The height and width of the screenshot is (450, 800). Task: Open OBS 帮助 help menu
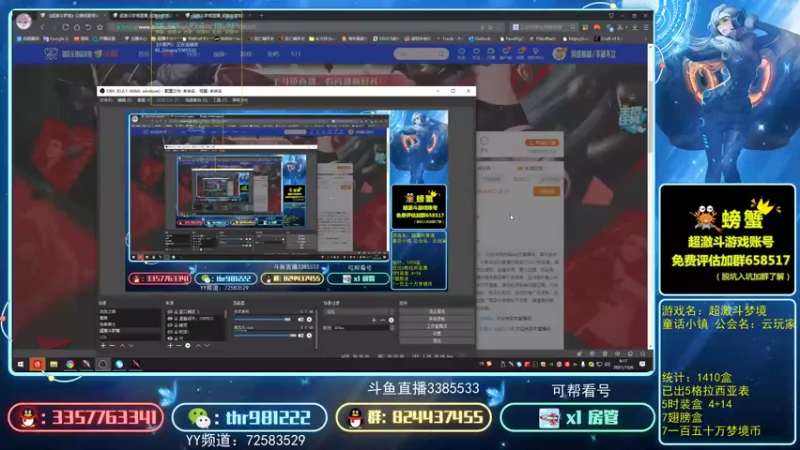point(240,100)
